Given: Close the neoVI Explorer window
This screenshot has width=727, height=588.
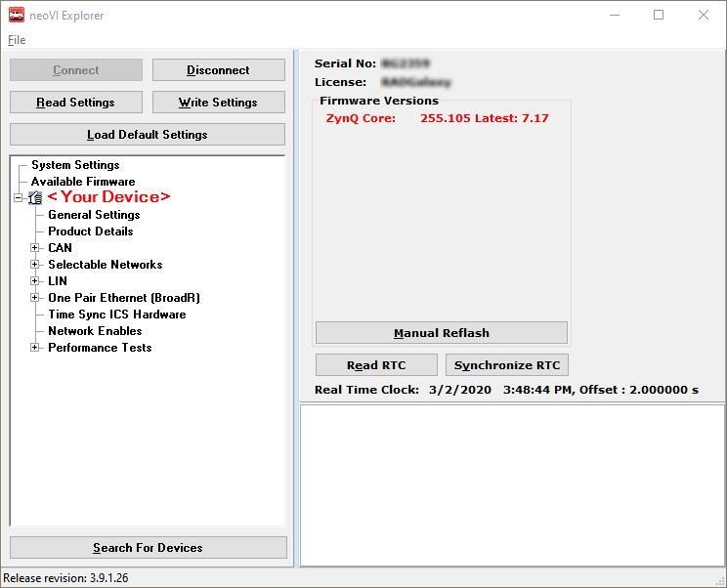Looking at the screenshot, I should click(x=704, y=15).
